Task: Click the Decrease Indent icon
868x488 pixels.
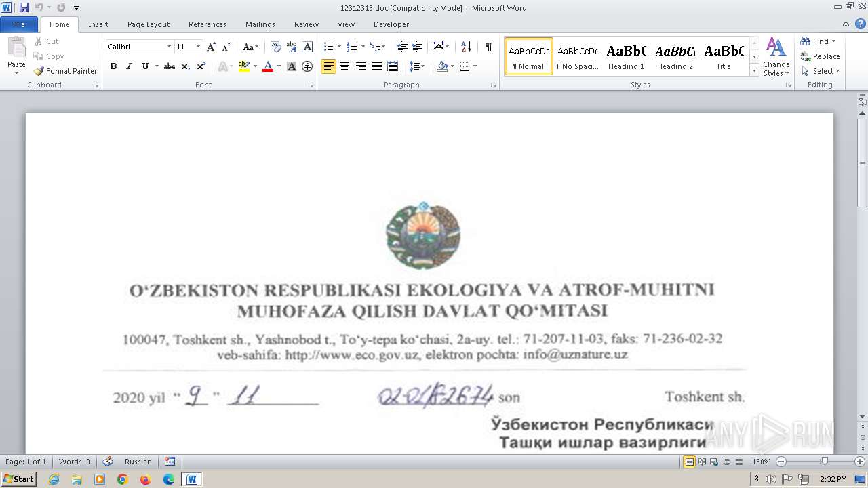Action: coord(402,47)
